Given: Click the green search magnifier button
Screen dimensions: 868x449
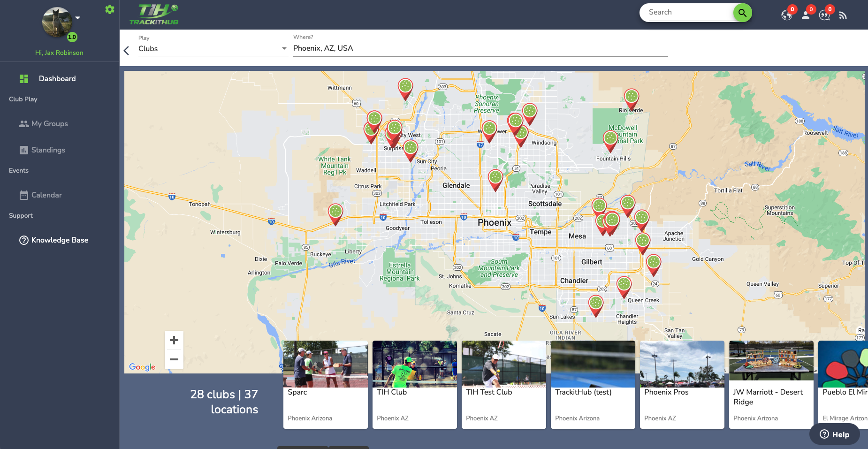Looking at the screenshot, I should tap(742, 13).
